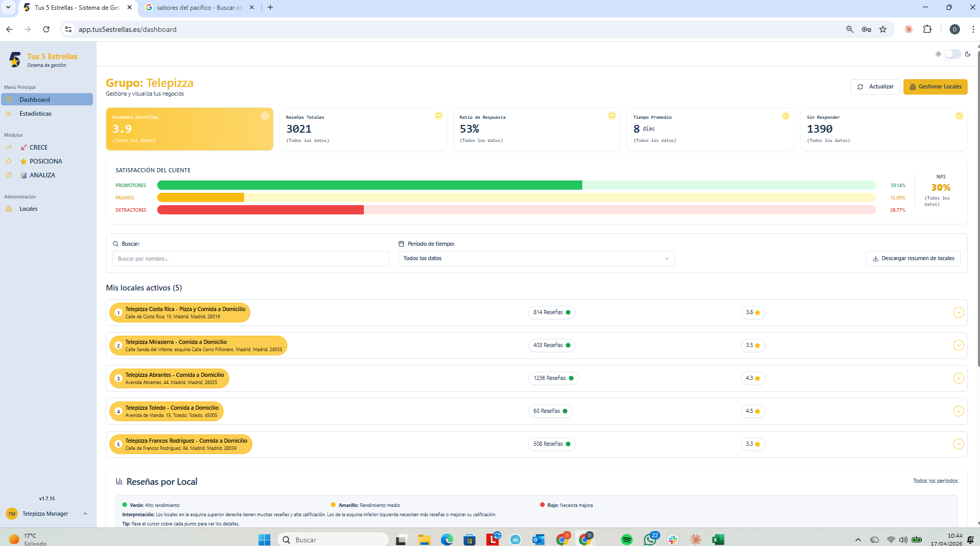The width and height of the screenshot is (980, 546).
Task: Bookmark this page with the star icon
Action: pyautogui.click(x=883, y=29)
